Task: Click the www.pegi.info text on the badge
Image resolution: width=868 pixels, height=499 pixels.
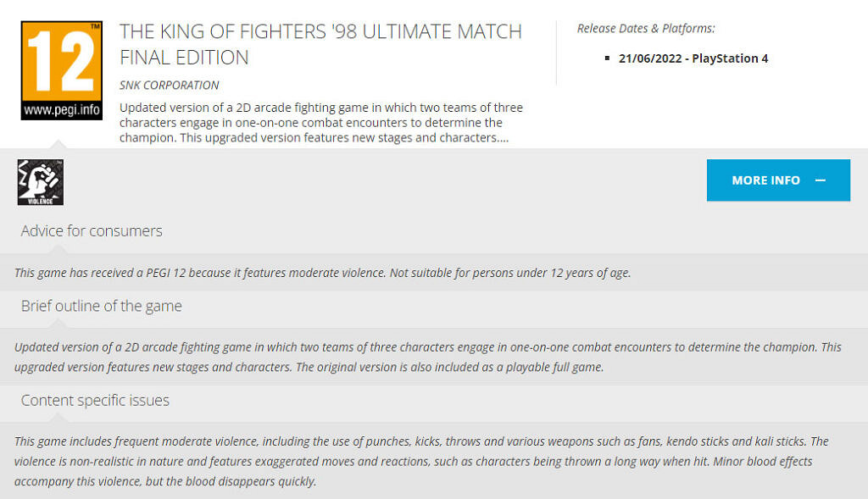Action: coord(61,109)
